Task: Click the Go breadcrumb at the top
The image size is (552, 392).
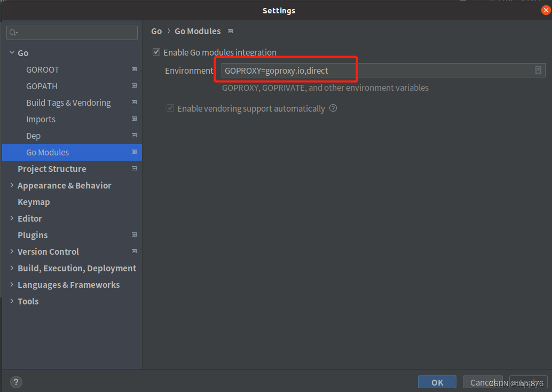Action: 156,31
